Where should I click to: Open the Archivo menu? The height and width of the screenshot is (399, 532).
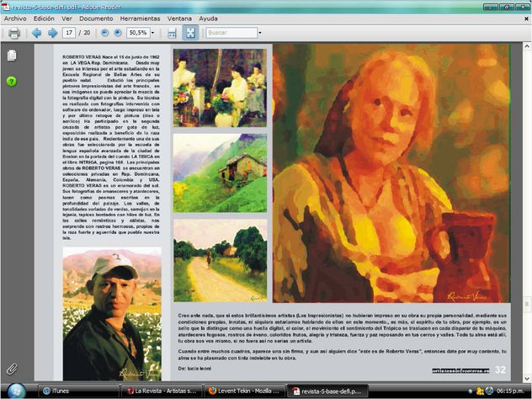(15, 19)
